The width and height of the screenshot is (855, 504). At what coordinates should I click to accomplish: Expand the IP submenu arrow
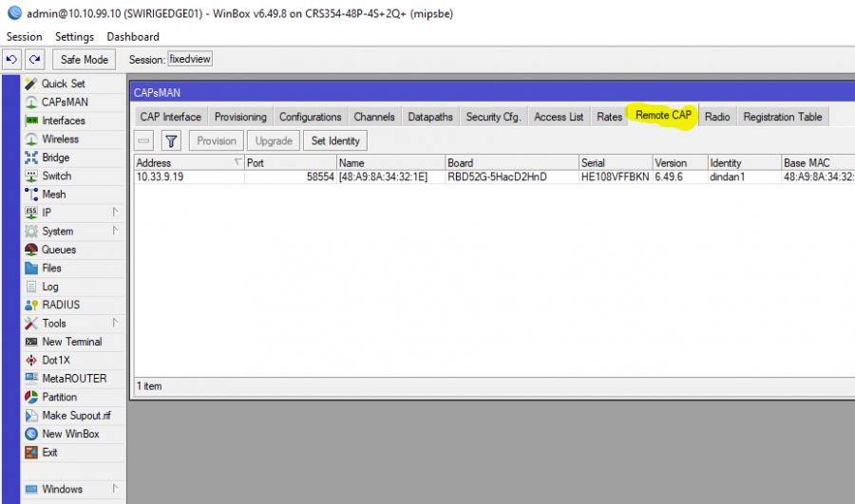tap(115, 213)
